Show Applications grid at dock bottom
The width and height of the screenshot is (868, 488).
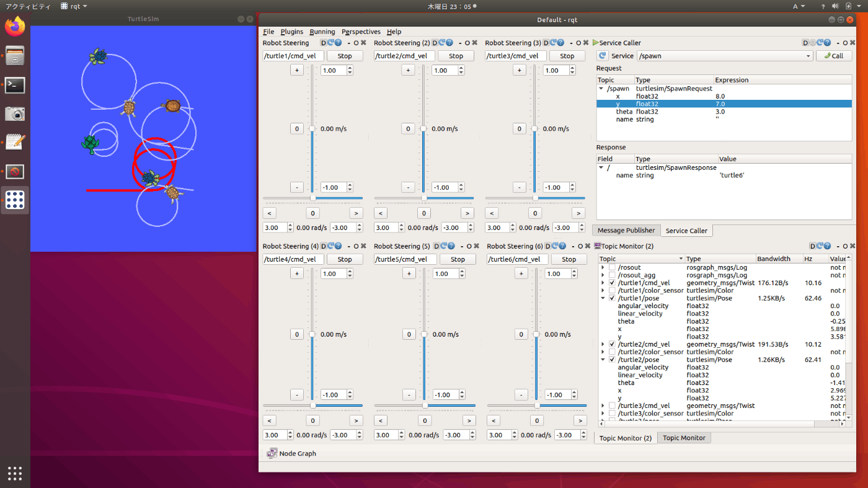pyautogui.click(x=15, y=473)
